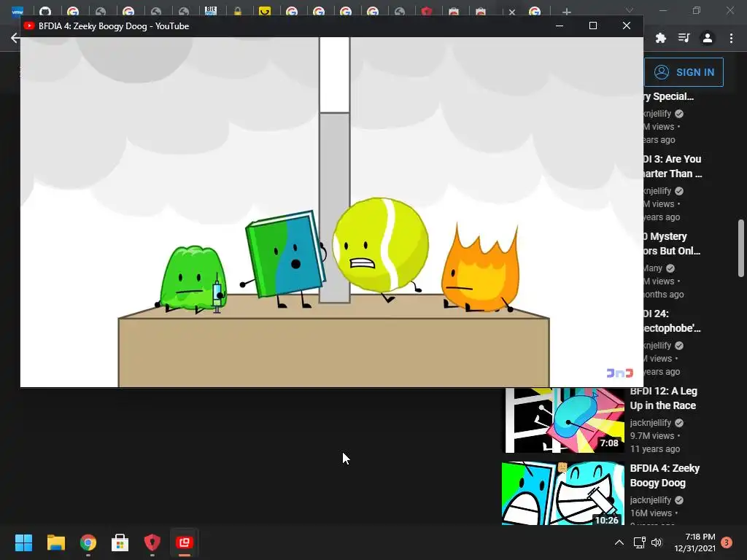The image size is (747, 560).
Task: Launch Google Chrome from the taskbar
Action: coord(88,542)
